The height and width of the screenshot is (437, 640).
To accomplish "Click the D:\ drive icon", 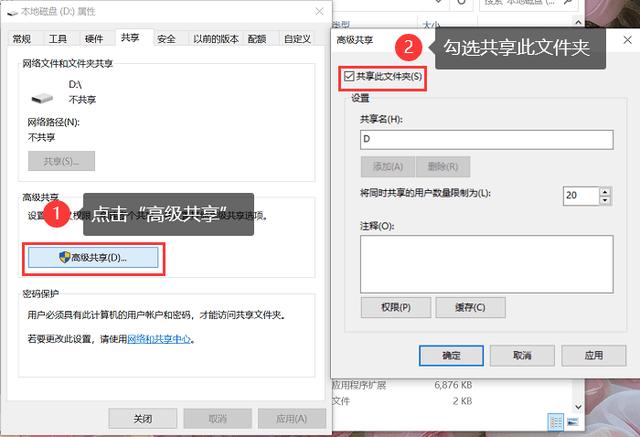I will point(42,98).
